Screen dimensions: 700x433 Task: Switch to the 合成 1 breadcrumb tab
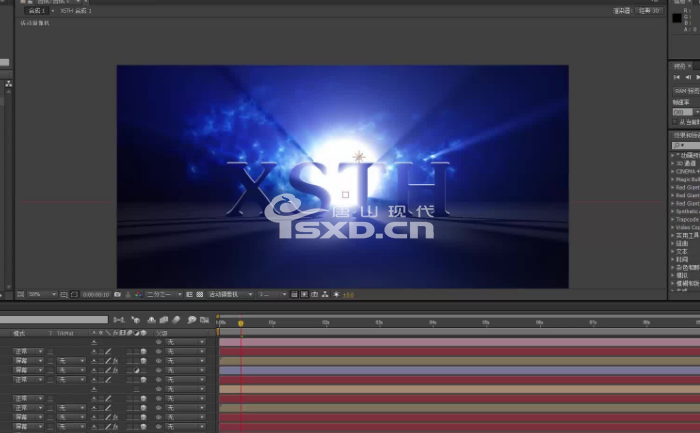click(37, 11)
